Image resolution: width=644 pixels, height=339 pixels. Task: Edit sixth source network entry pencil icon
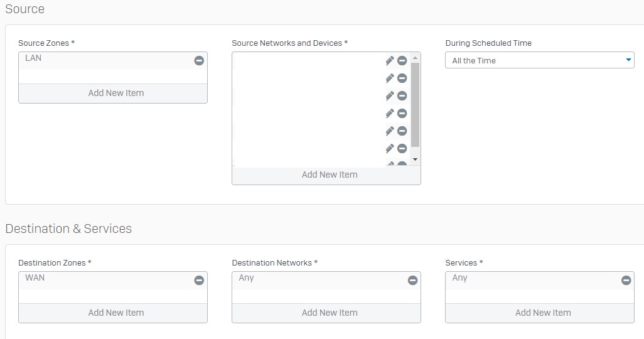pos(390,148)
